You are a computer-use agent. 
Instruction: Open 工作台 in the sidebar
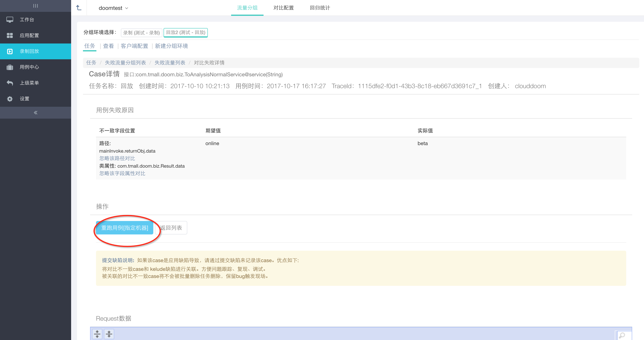coord(36,20)
